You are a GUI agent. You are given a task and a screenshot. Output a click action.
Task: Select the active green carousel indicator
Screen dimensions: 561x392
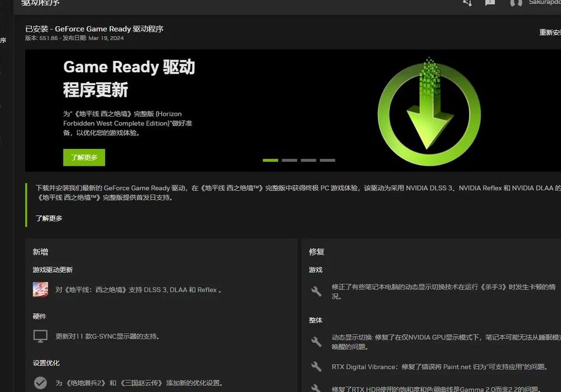[x=270, y=160]
